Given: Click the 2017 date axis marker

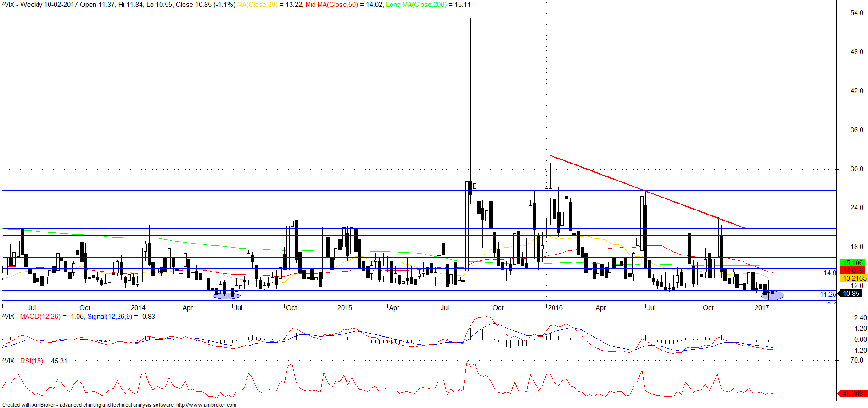Looking at the screenshot, I should pos(762,308).
